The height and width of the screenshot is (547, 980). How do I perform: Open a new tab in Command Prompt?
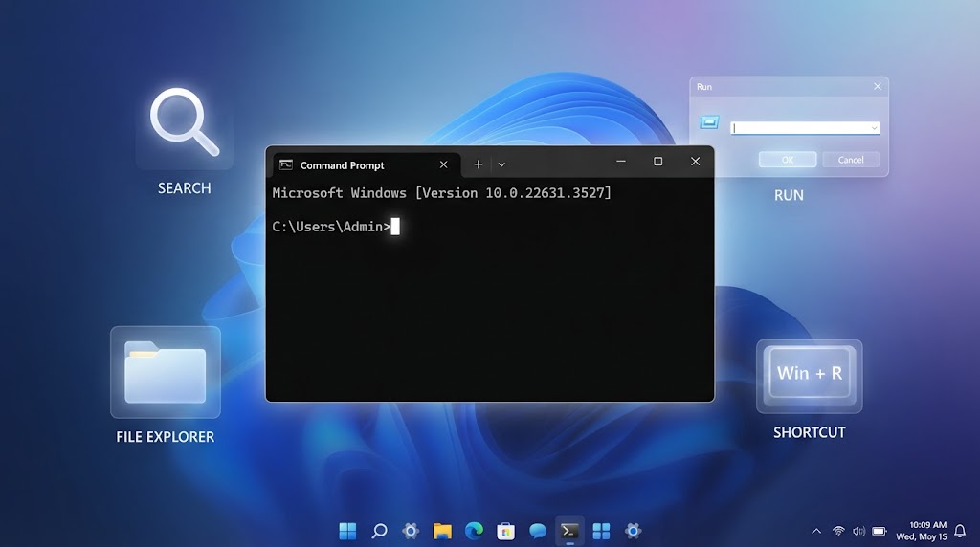[479, 164]
